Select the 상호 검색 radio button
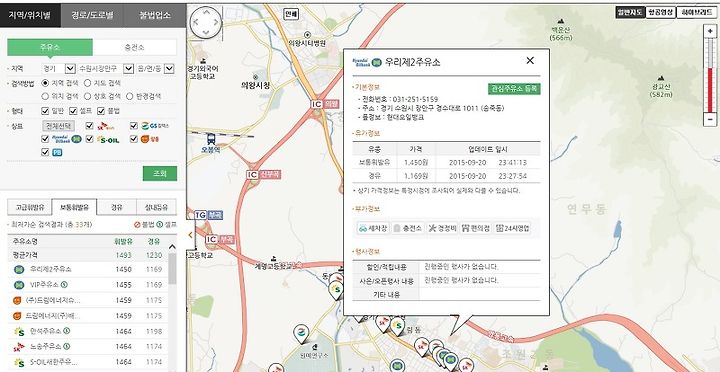This screenshot has width=720, height=372. 87,96
